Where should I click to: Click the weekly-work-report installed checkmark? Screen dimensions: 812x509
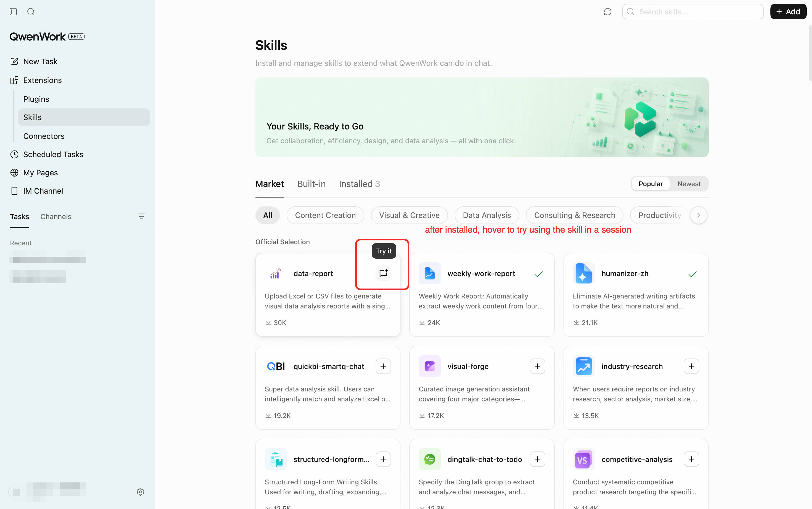click(538, 274)
